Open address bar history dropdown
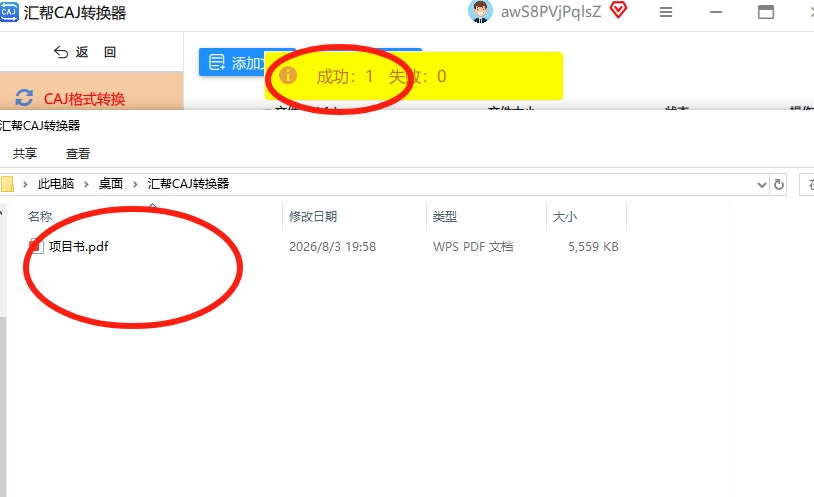The width and height of the screenshot is (814, 497). (762, 184)
